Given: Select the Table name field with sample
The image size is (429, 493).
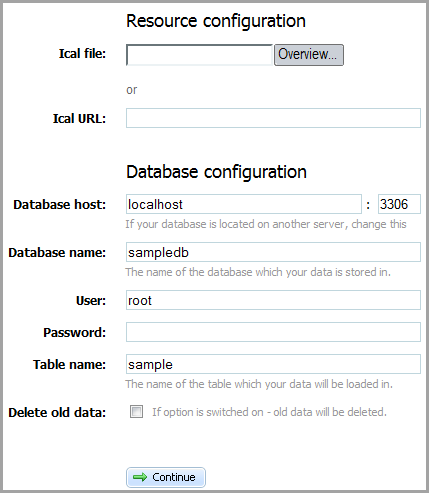Looking at the screenshot, I should (273, 364).
